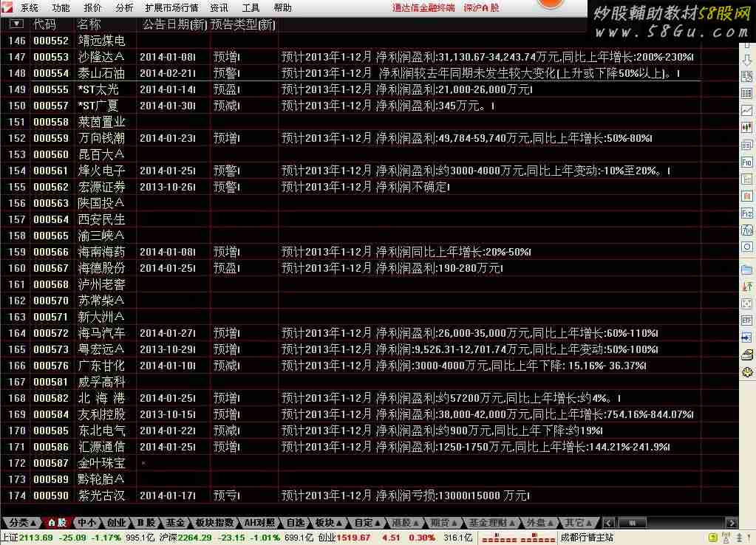Expand the 基金理财 tab dropdown
The width and height of the screenshot is (756, 545).
(x=512, y=524)
